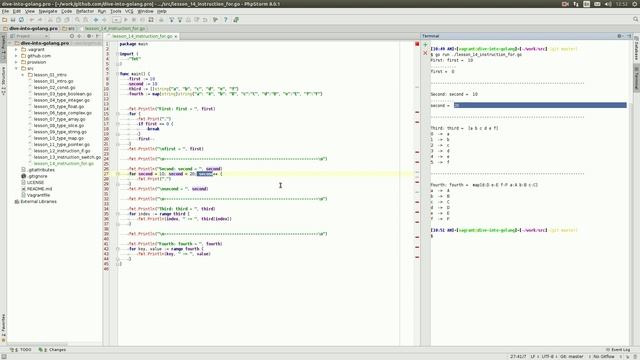
Task: Open the Refactor menu
Action: pos(85,11)
